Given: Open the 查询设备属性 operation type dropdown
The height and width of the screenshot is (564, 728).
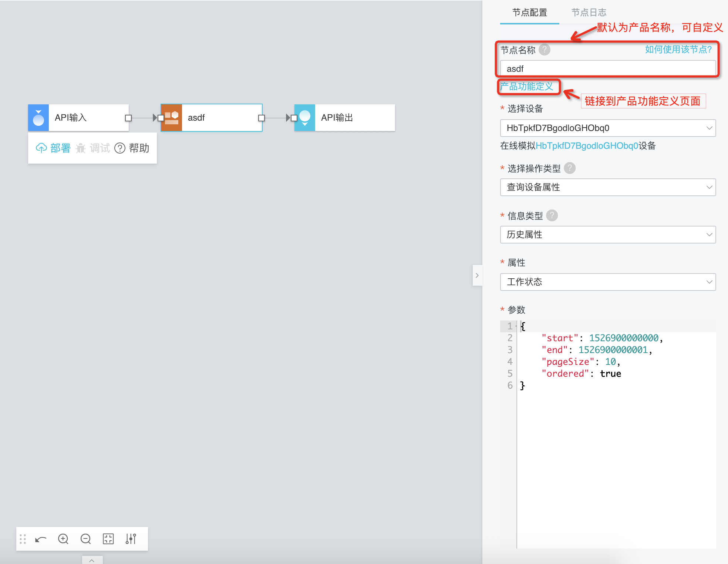Looking at the screenshot, I should (x=608, y=187).
